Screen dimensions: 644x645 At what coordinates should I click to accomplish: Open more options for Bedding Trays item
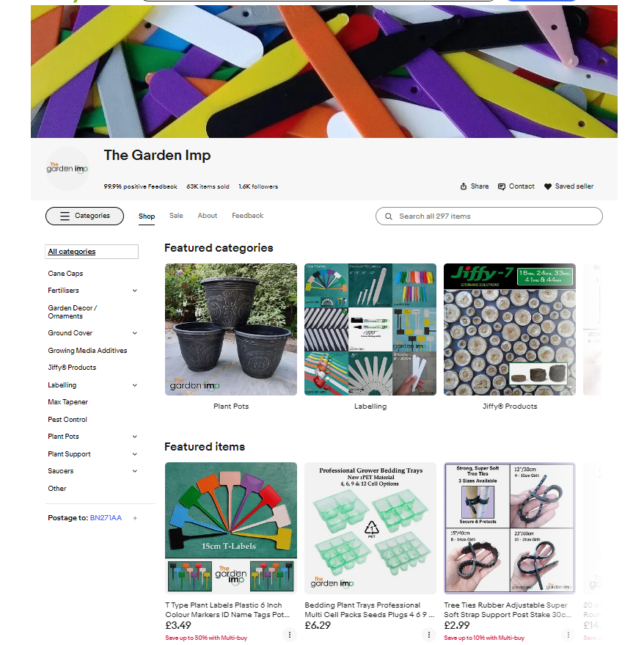(x=429, y=634)
